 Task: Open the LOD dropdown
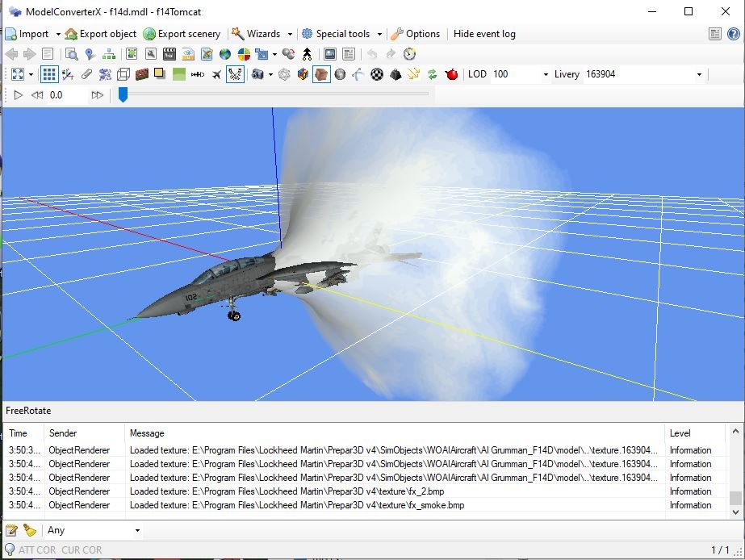pyautogui.click(x=545, y=74)
